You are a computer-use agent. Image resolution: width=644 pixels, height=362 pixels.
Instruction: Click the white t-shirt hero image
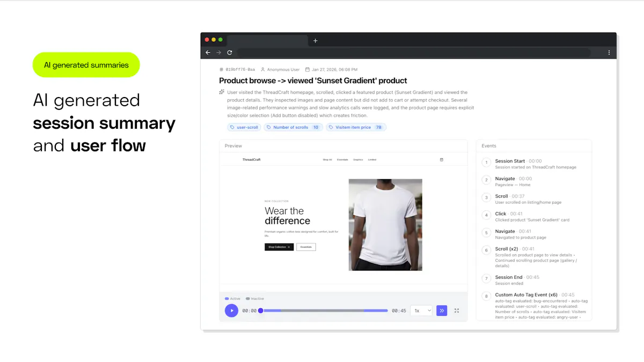[385, 225]
